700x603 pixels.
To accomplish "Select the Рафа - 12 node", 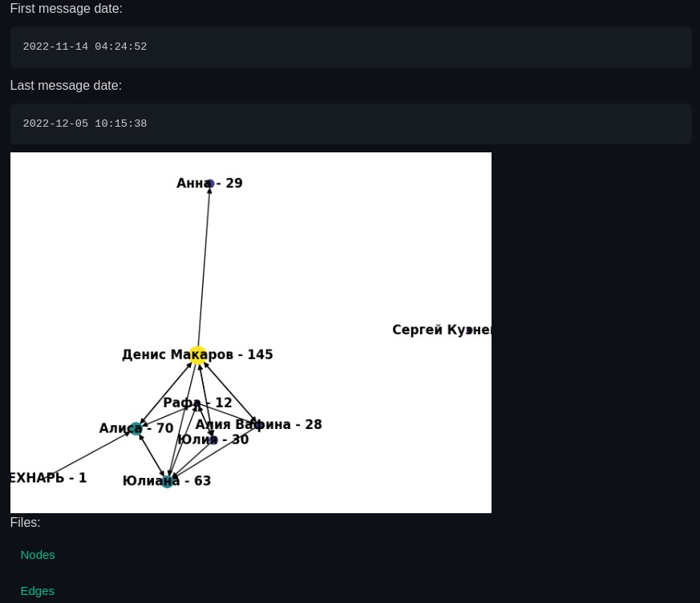I will [x=197, y=403].
